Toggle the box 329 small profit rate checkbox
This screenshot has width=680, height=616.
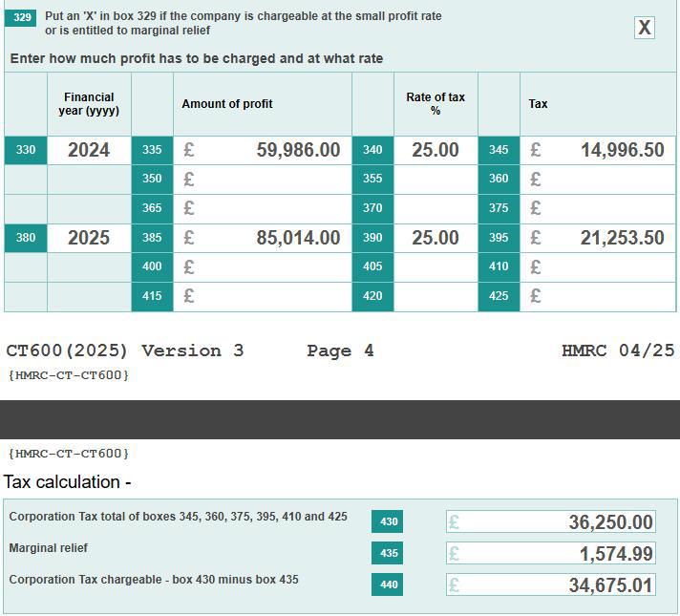pos(645,28)
